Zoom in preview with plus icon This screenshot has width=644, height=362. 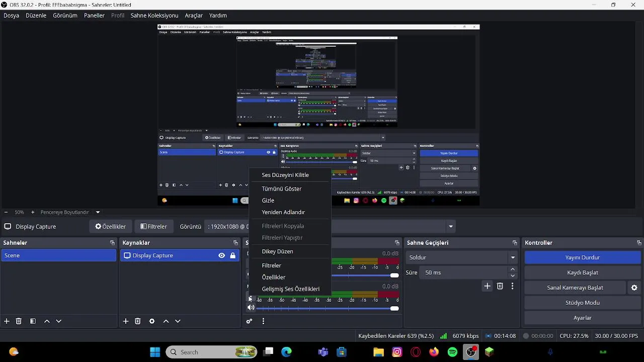pos(33,212)
